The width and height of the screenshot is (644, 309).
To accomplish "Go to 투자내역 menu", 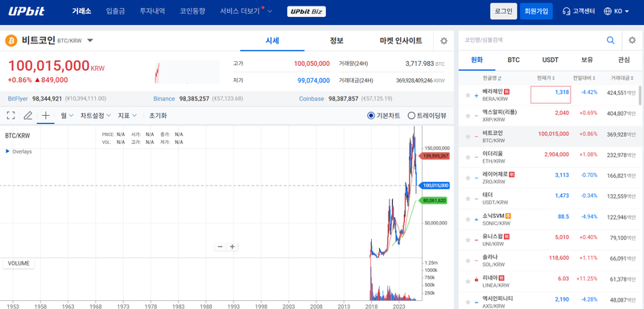I will (152, 11).
